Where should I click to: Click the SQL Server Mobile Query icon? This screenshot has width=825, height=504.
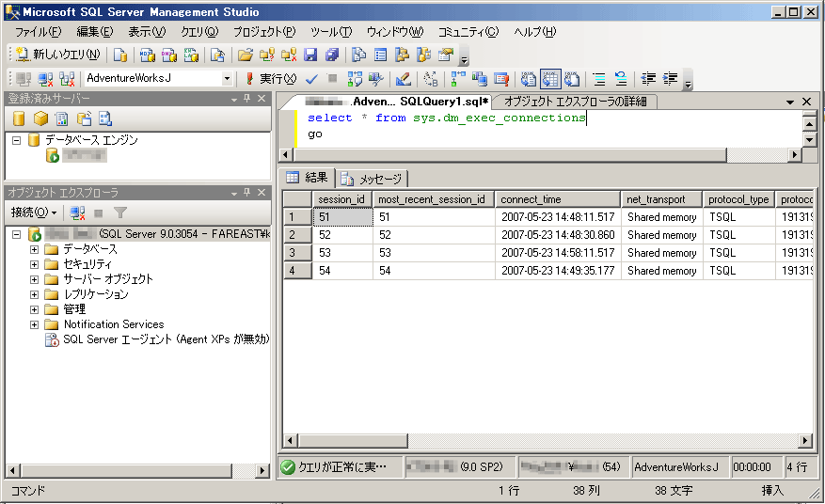click(x=217, y=55)
